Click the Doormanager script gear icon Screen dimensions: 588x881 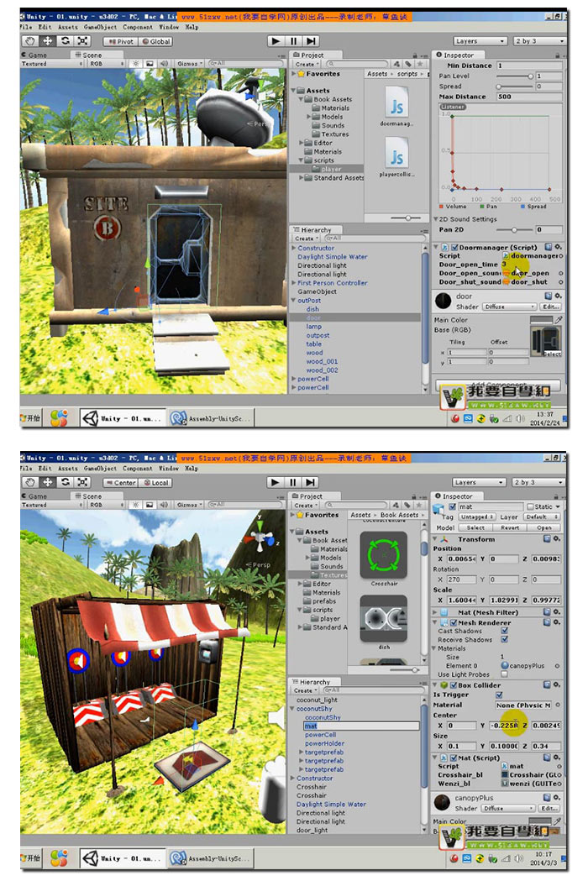coord(558,247)
